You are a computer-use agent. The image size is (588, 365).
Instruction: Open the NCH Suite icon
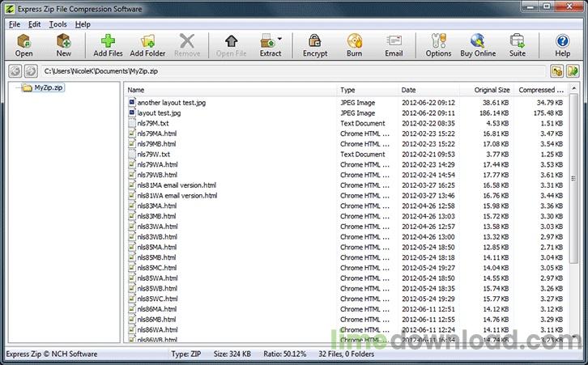tap(517, 45)
